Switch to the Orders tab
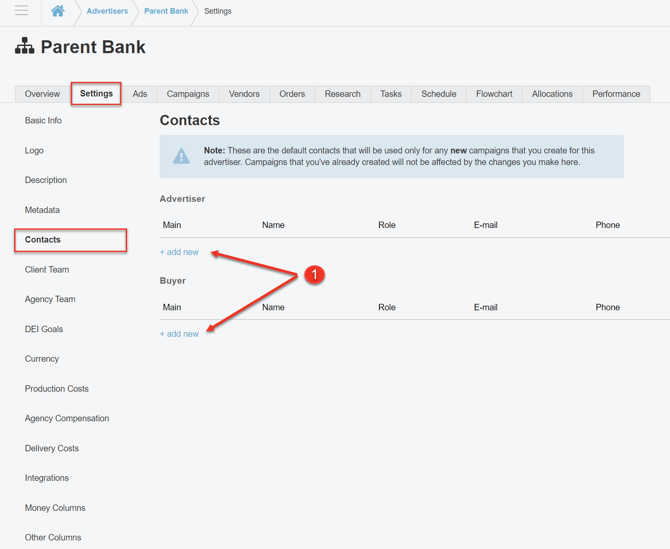The image size is (670, 549). (x=292, y=94)
